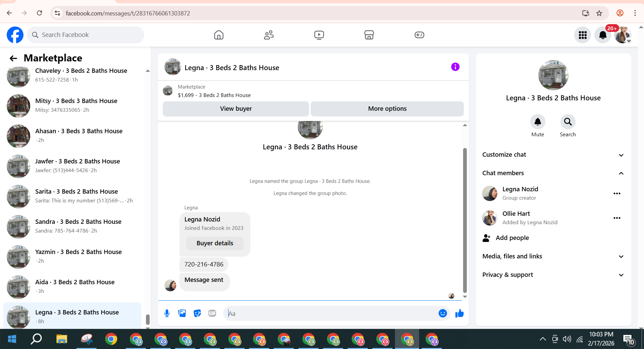644x349 pixels.
Task: Open the volume control in system tray
Action: [567, 339]
